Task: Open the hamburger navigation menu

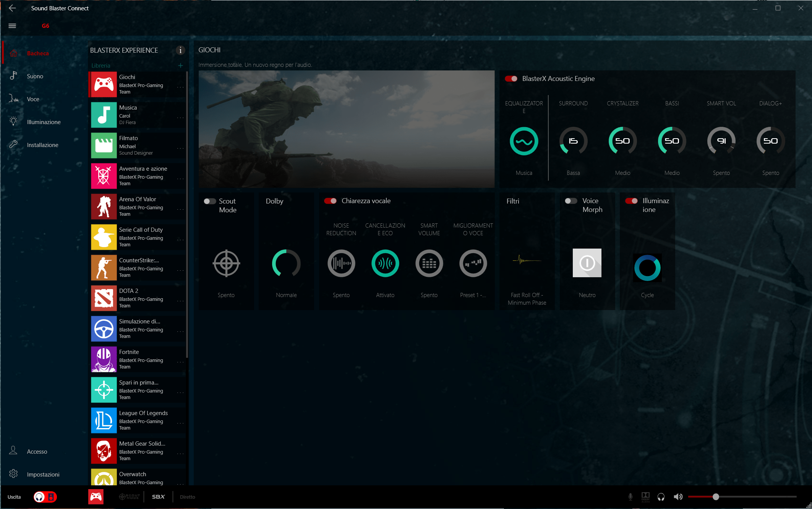Action: click(12, 26)
